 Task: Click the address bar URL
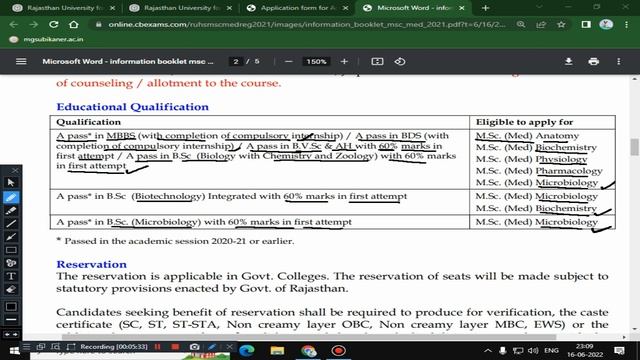pyautogui.click(x=306, y=24)
